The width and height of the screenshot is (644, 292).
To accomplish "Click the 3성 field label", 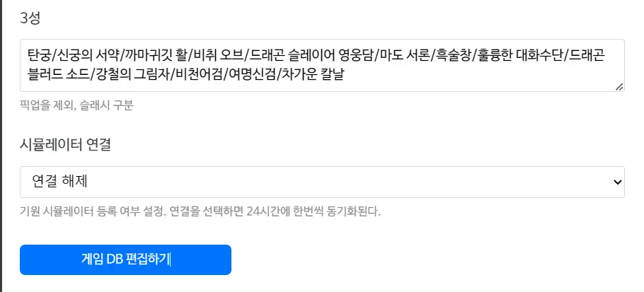I will pos(30,18).
